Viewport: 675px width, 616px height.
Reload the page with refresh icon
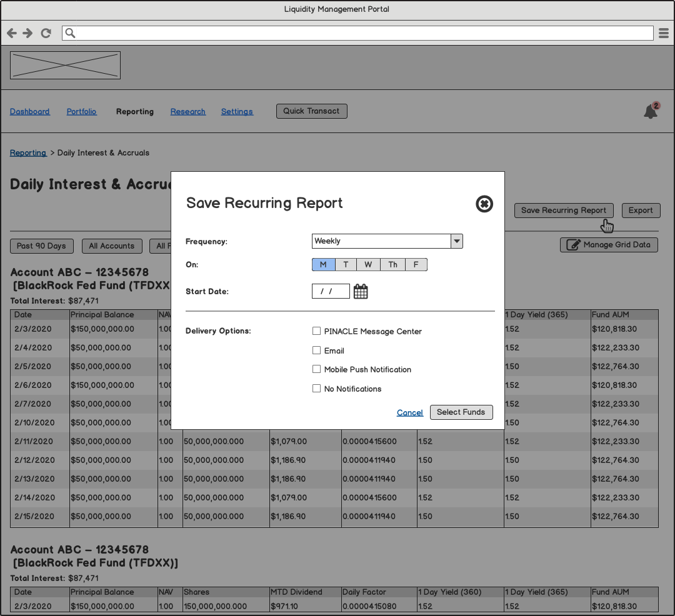(46, 33)
